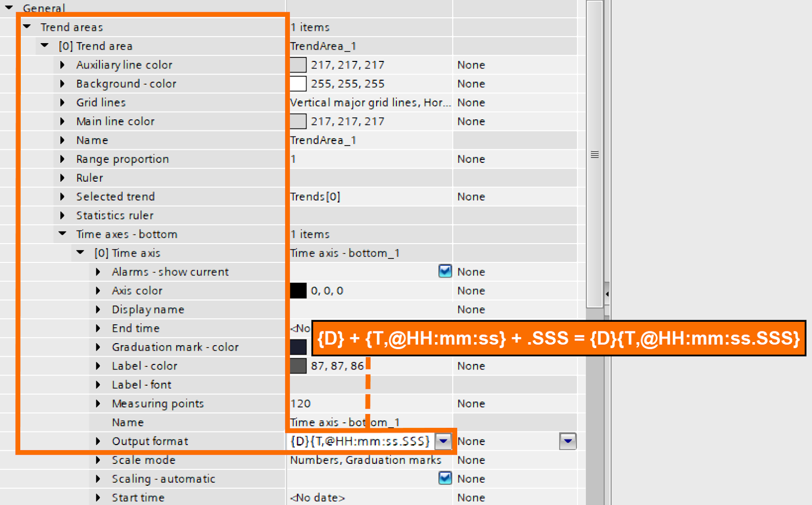Open the dropdown beside None in Output format row

pos(568,441)
